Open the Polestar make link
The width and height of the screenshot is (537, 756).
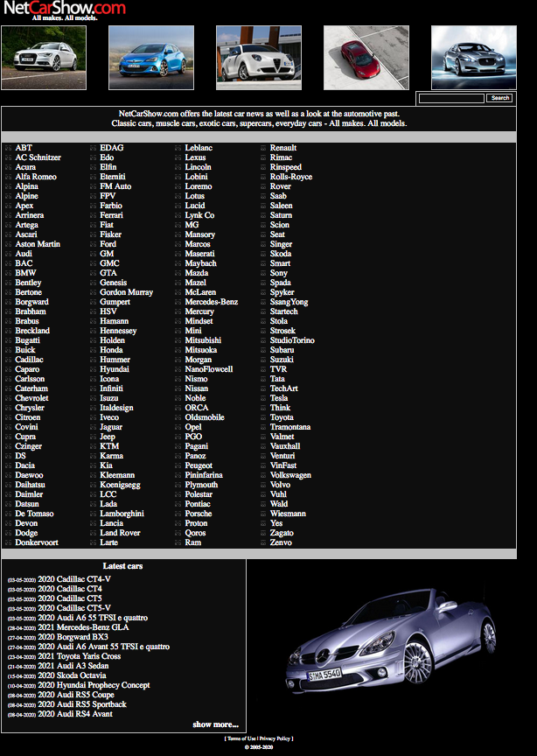tap(199, 494)
